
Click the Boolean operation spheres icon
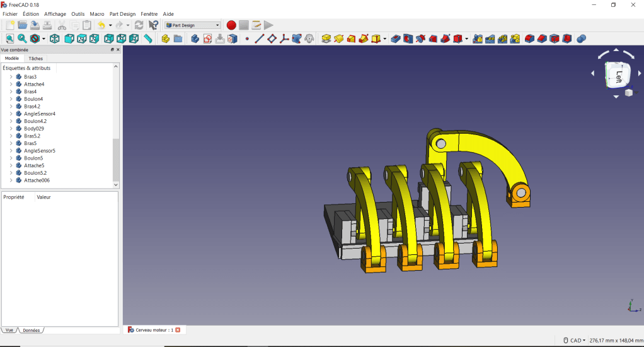[x=582, y=39]
